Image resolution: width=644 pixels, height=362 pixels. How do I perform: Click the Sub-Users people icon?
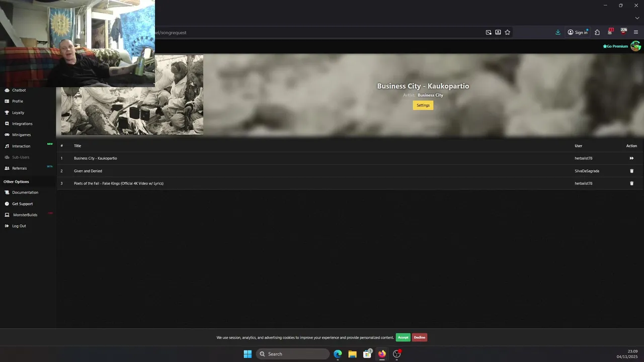pyautogui.click(x=7, y=157)
